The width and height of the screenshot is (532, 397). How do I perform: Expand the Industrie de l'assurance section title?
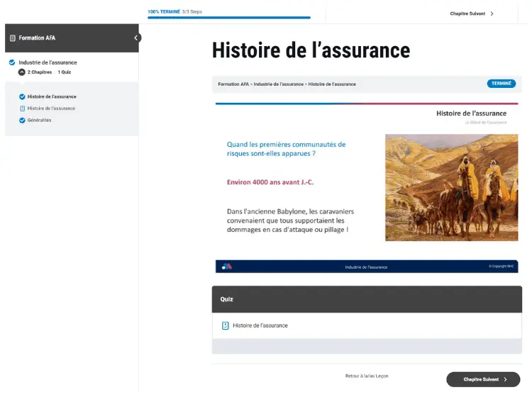(x=48, y=62)
